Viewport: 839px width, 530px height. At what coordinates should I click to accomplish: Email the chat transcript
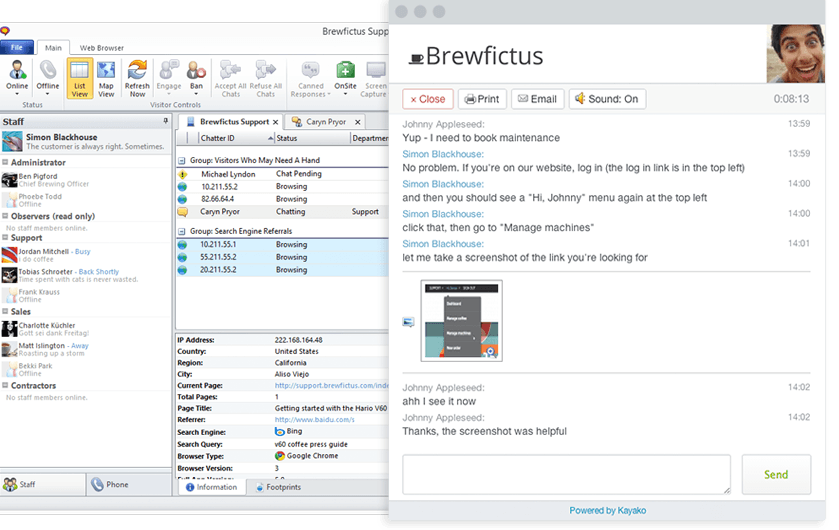(x=538, y=99)
